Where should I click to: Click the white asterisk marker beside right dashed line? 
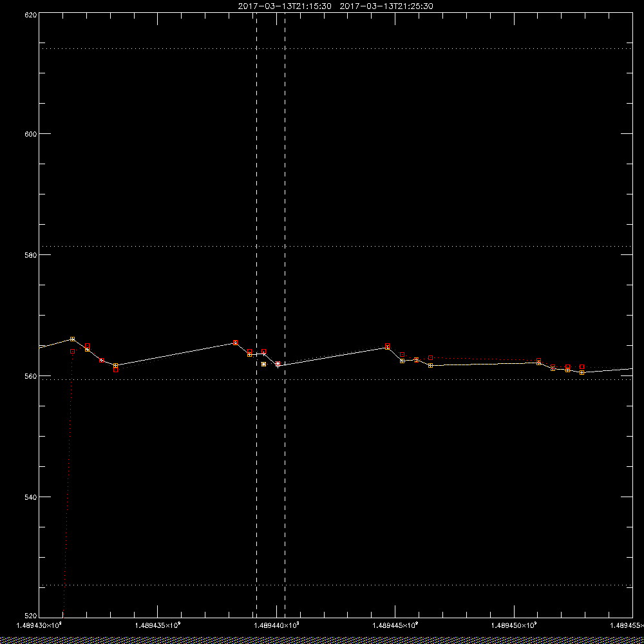pos(278,365)
